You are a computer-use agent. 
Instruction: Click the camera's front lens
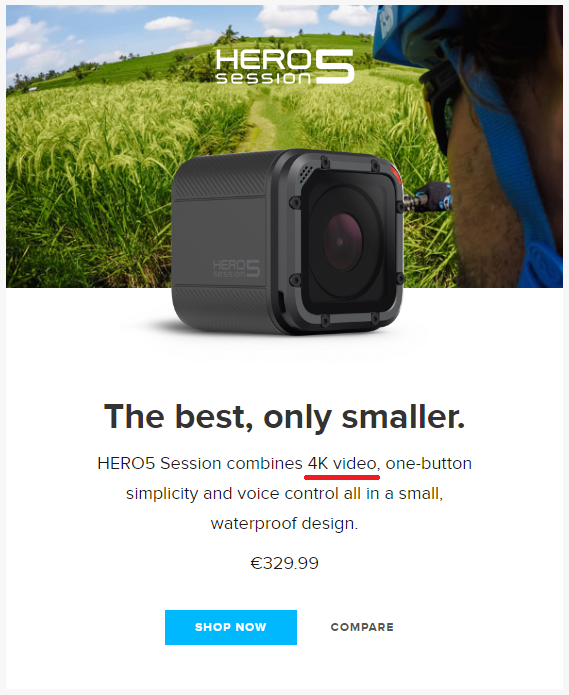pos(341,242)
